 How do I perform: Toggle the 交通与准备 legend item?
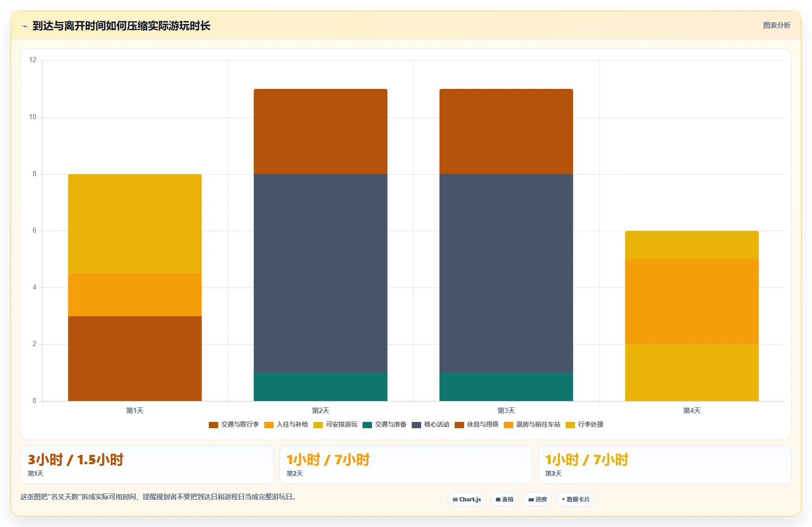click(x=385, y=425)
